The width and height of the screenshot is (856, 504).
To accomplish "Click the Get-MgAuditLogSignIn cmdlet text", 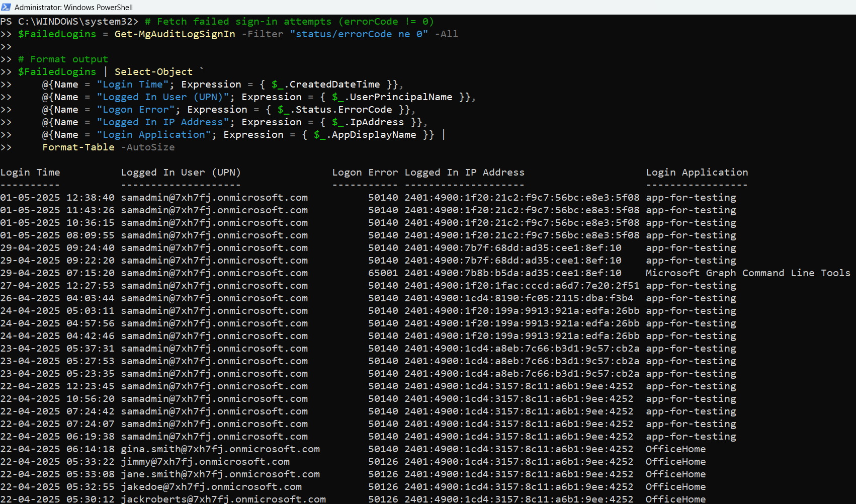I will (175, 34).
